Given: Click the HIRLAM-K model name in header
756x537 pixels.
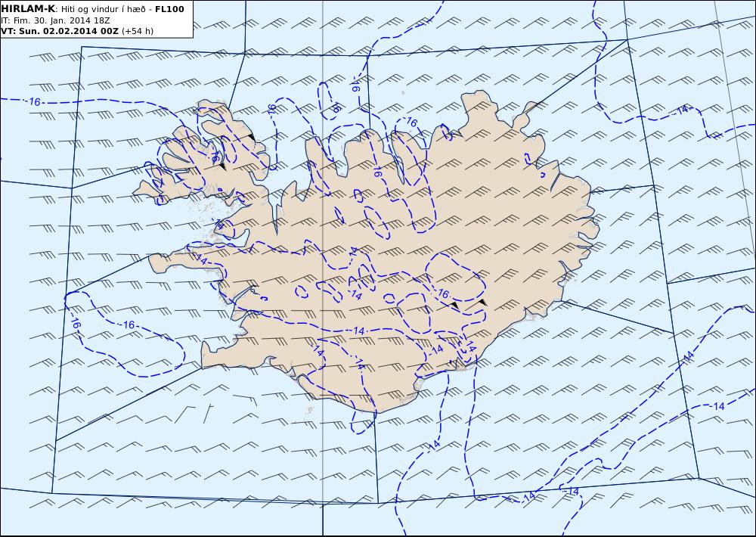Looking at the screenshot, I should point(29,9).
